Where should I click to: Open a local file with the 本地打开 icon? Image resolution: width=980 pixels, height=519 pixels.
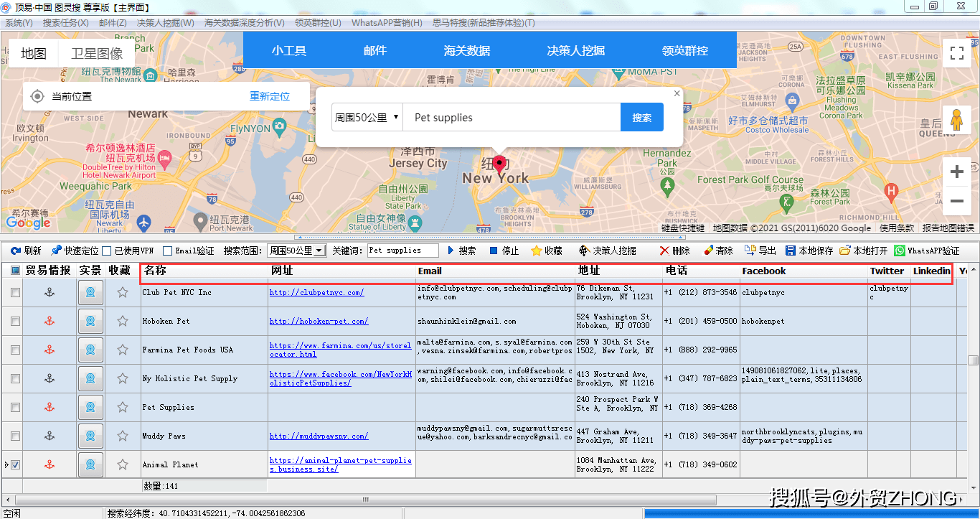click(845, 251)
